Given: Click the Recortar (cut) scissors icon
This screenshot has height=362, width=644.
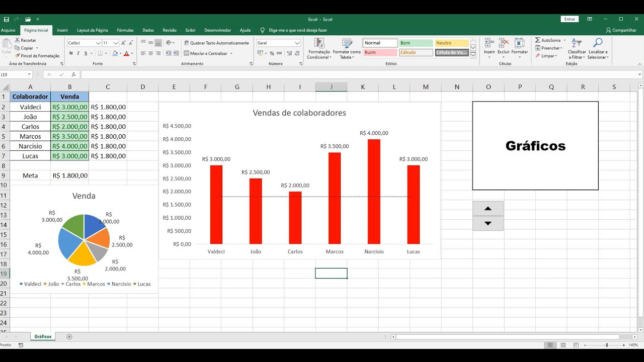Looking at the screenshot, I should [18, 40].
